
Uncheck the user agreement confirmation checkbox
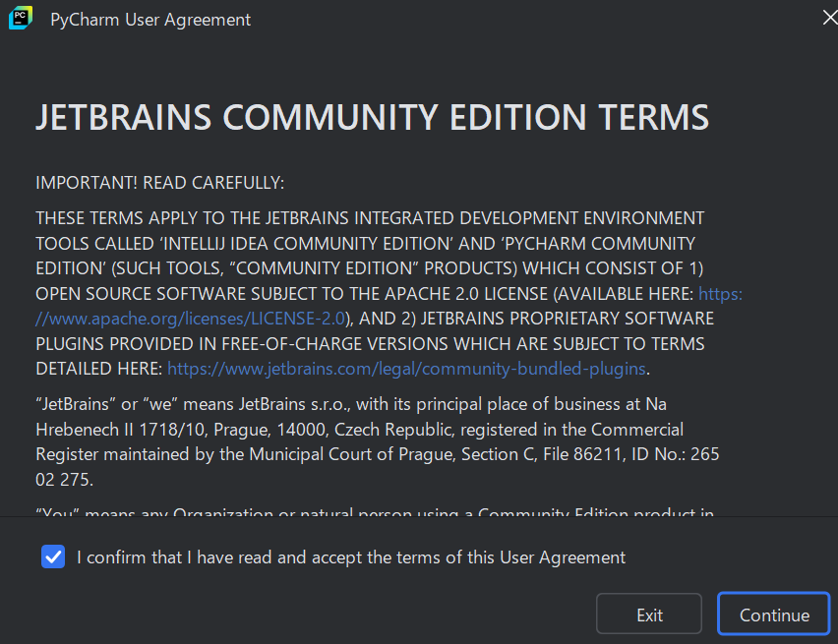pos(53,556)
